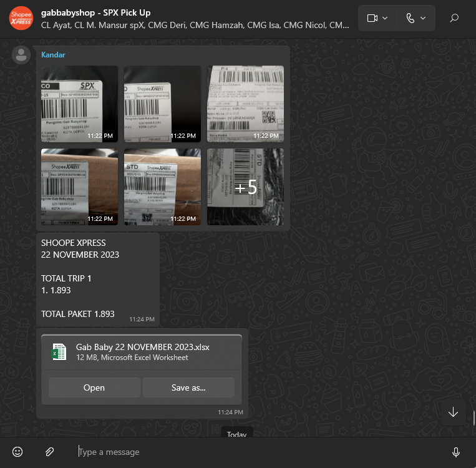Click the Excel file icon on the attachment
Viewport: 476px width, 468px height.
point(59,352)
